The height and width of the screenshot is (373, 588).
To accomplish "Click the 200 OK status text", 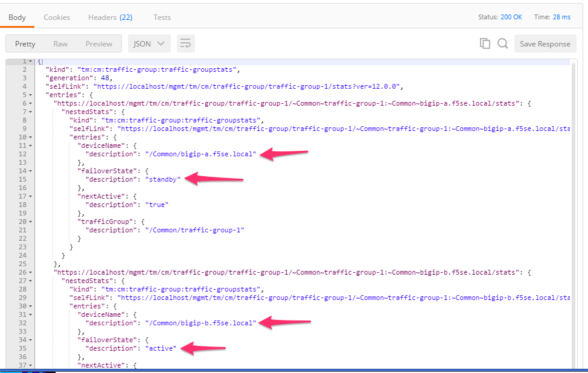I will coord(511,18).
